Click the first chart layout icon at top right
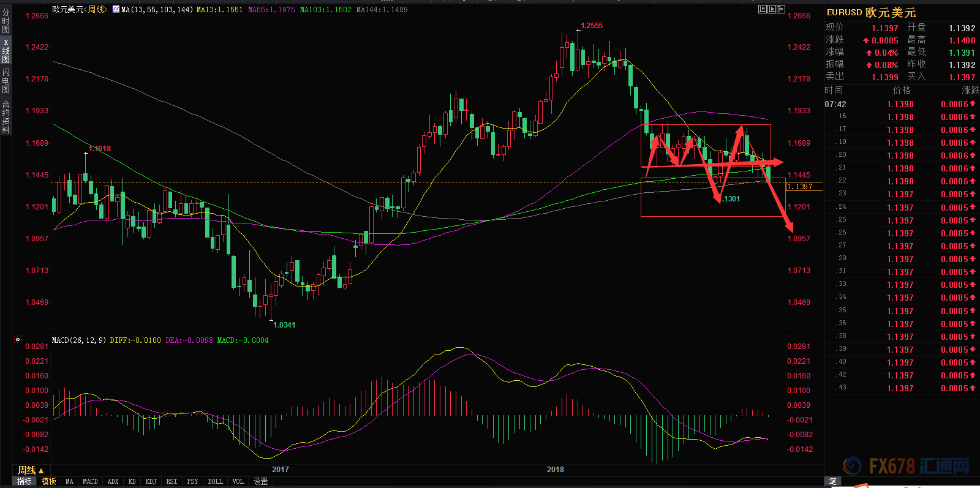The width and height of the screenshot is (980, 488). pos(762,9)
